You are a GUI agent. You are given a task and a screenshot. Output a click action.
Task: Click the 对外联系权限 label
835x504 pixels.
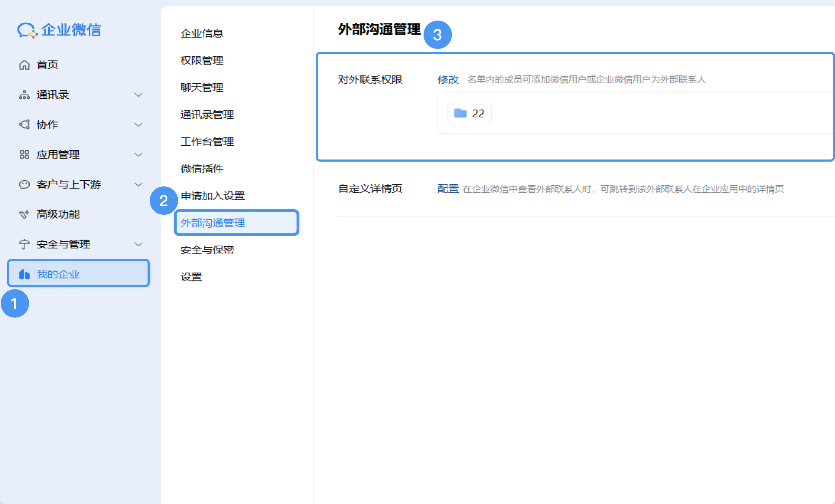tap(370, 80)
